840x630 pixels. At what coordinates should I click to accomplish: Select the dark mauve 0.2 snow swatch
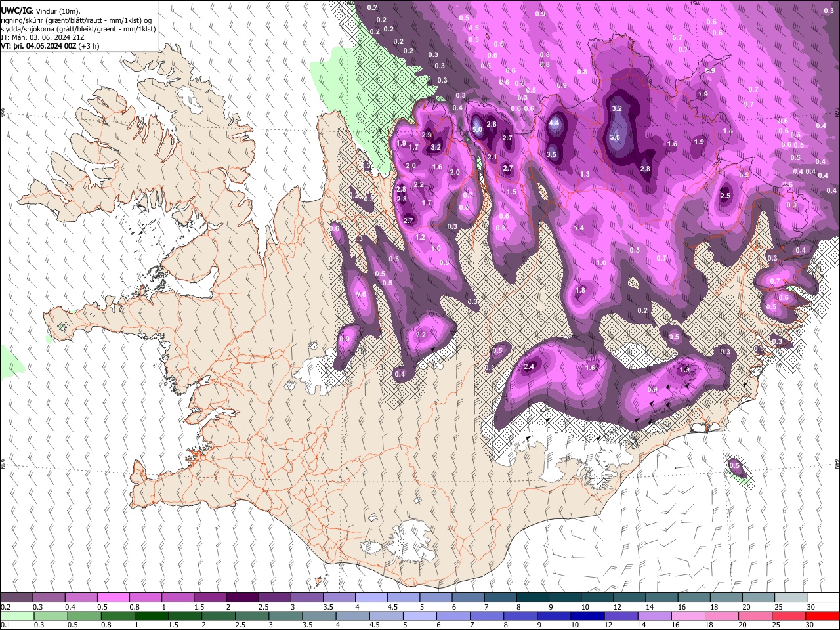(x=16, y=598)
